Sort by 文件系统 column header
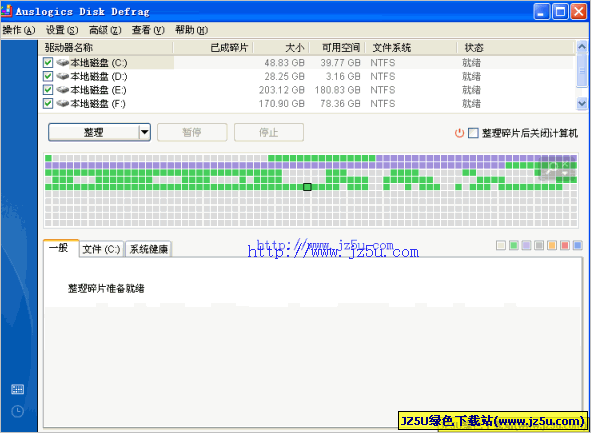Screen dimensions: 591x433 point(411,47)
